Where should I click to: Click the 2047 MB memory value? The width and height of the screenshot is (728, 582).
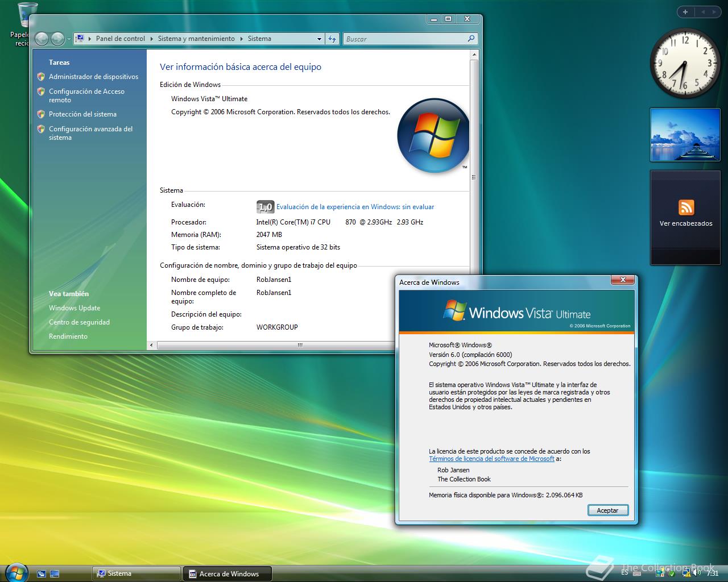[269, 235]
